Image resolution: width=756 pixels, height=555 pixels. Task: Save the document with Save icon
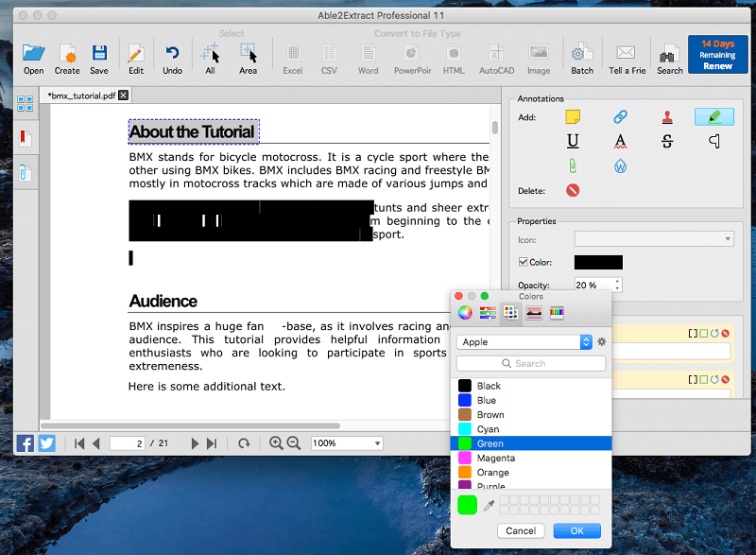(x=99, y=59)
